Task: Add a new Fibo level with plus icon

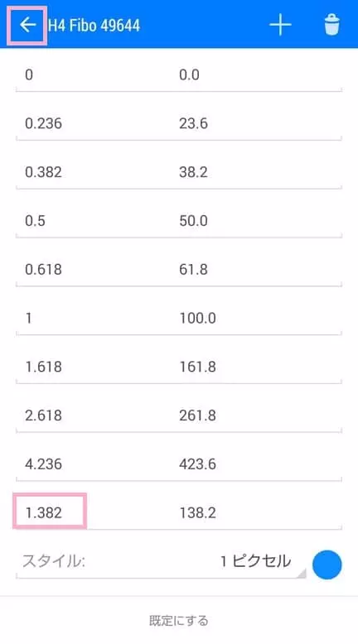Action: (280, 25)
